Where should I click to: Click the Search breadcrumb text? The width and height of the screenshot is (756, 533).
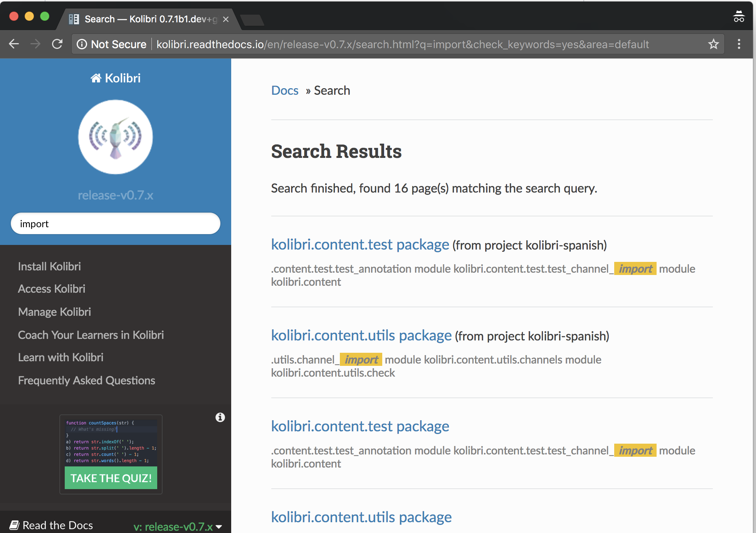[x=332, y=91]
